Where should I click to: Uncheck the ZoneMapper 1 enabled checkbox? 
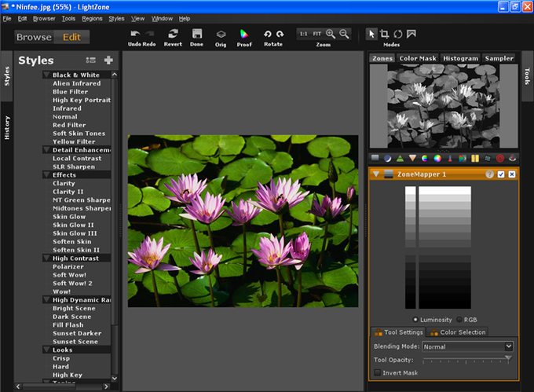pyautogui.click(x=501, y=174)
